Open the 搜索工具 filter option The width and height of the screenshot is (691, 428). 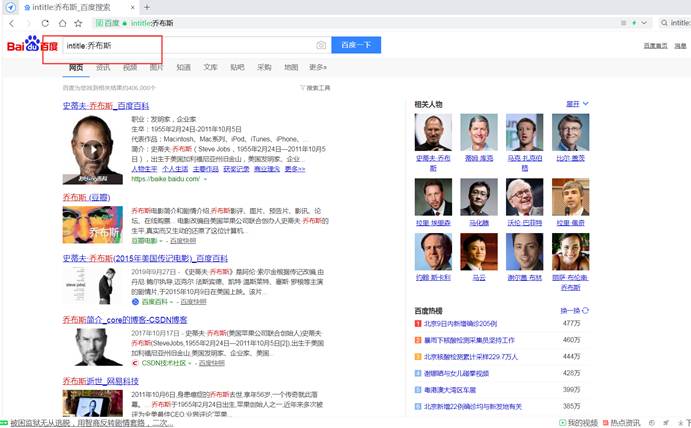click(315, 88)
